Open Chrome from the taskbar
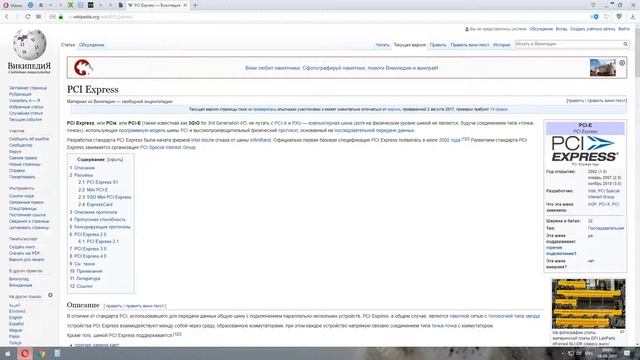 42,353
